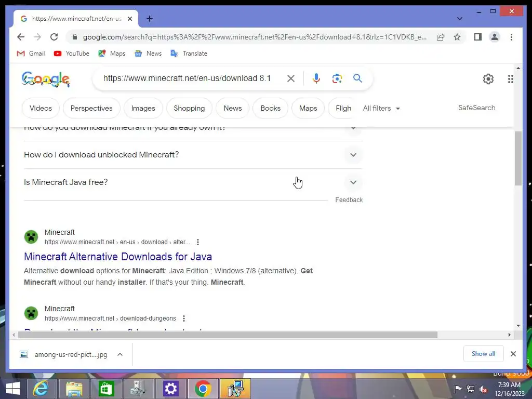This screenshot has width=532, height=399.
Task: Filter results by Perspectives
Action: [91, 108]
